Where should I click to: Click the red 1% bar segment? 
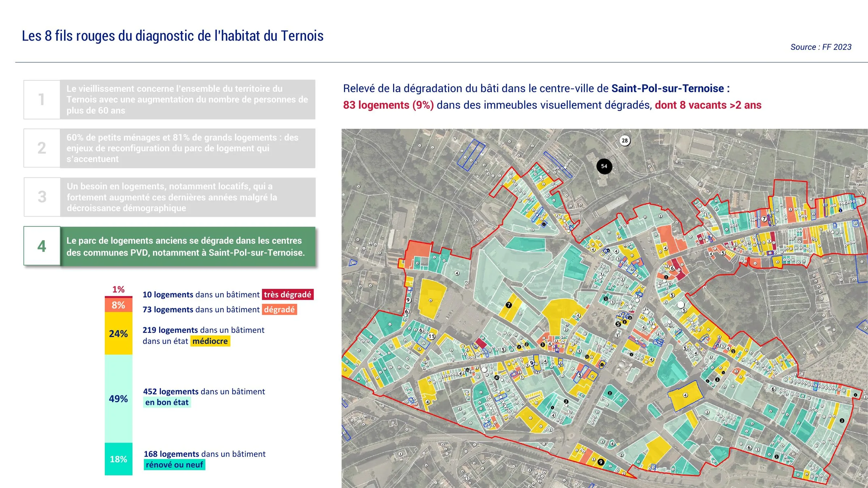119,297
